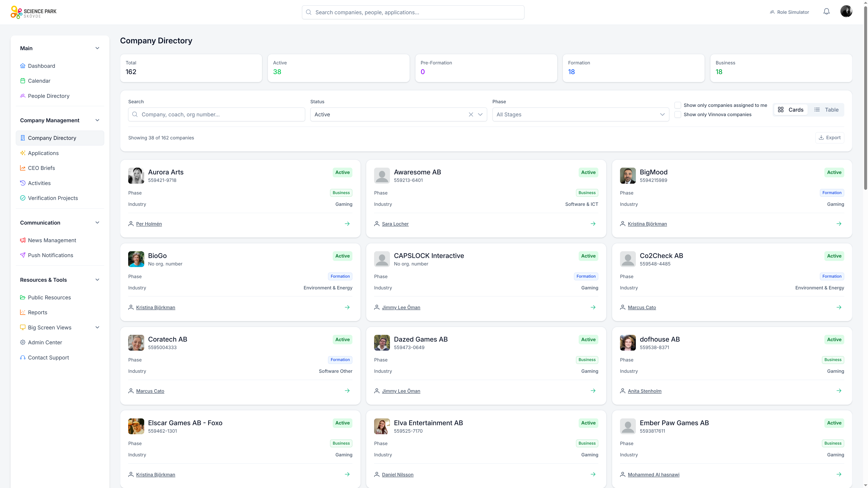Collapse the Main sidebar section
The image size is (868, 488).
coord(97,48)
